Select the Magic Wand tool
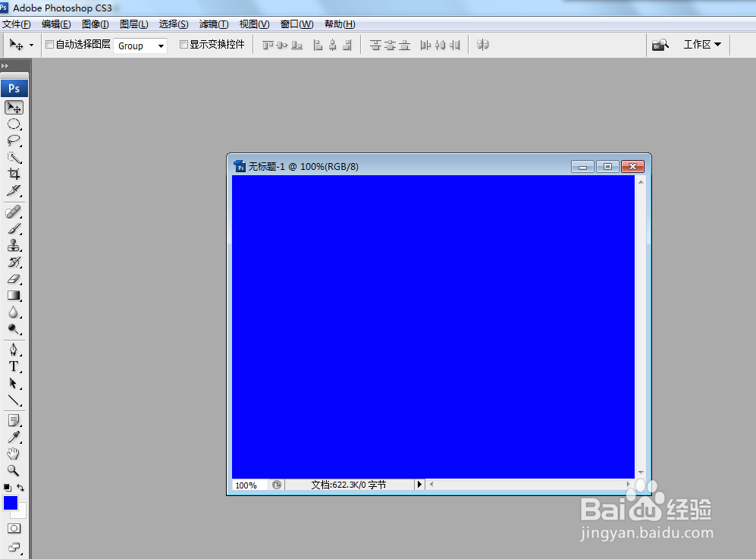 tap(14, 157)
